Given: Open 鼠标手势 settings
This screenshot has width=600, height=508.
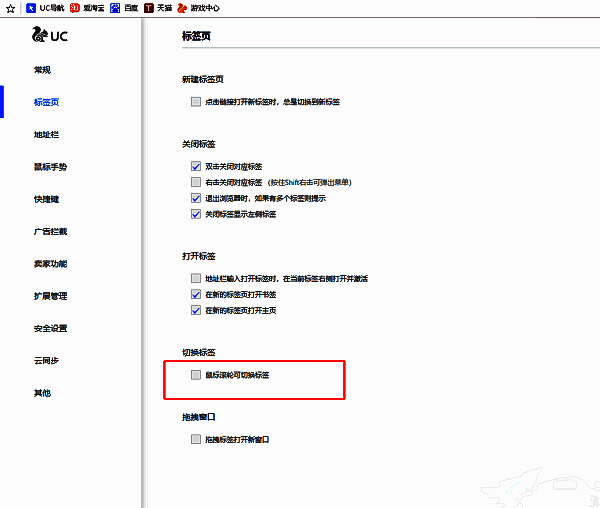Looking at the screenshot, I should coord(51,167).
